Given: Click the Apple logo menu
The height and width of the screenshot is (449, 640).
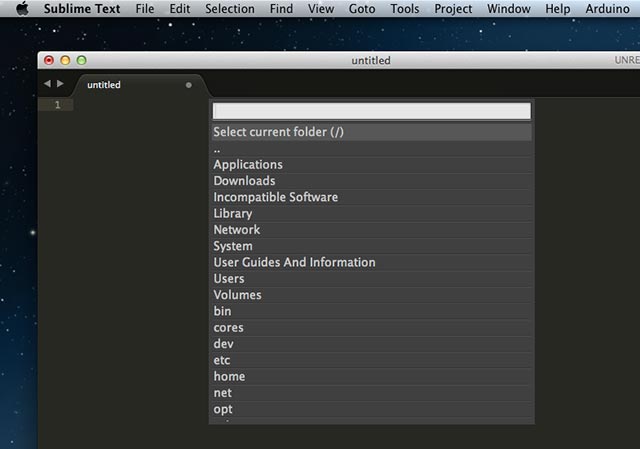Looking at the screenshot, I should tap(21, 9).
